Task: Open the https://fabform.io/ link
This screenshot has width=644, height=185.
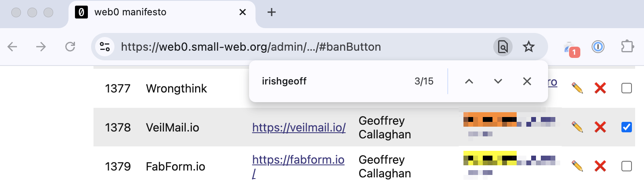Action: [298, 166]
